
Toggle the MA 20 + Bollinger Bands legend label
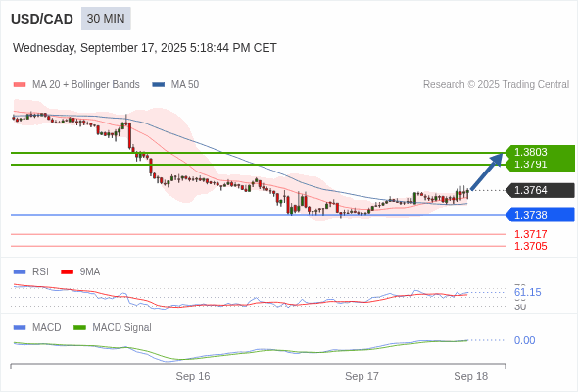[86, 85]
